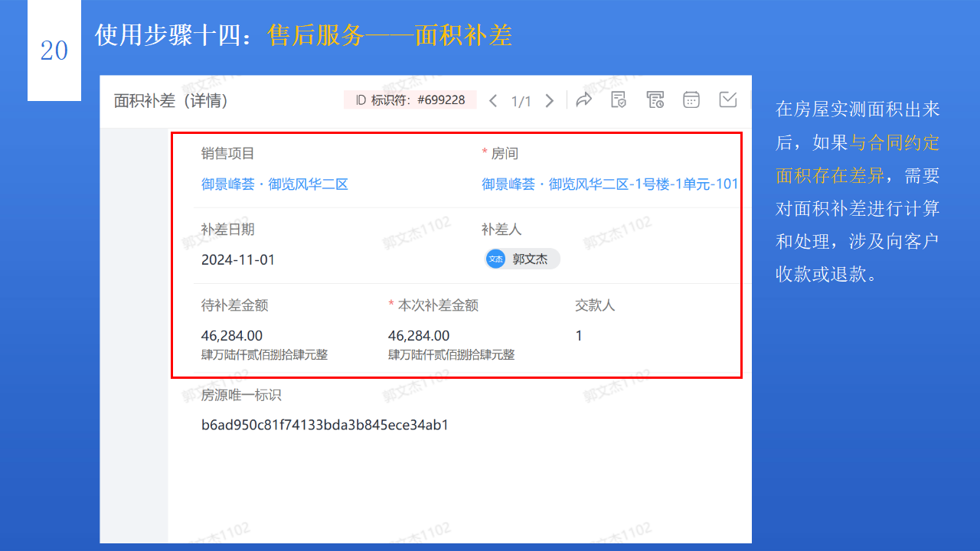The width and height of the screenshot is (980, 551).
Task: Click the 本次补差金额 amount field
Action: pyautogui.click(x=418, y=335)
